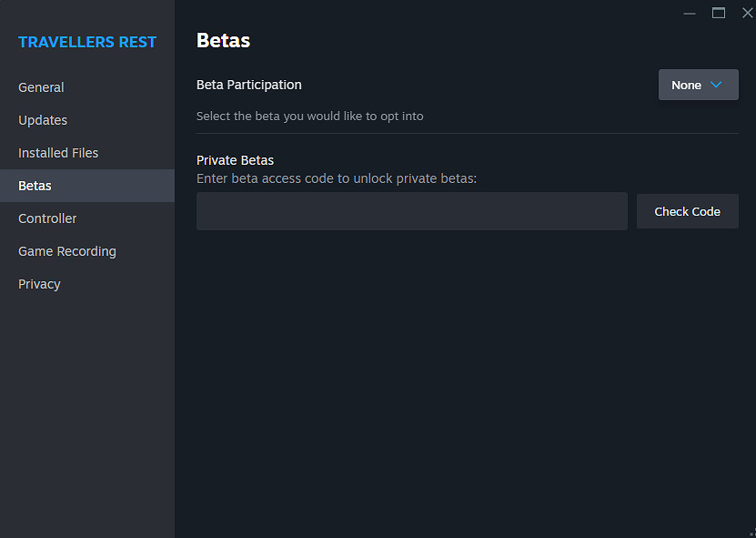
Task: Click the 'Select the beta' description text
Action: click(309, 116)
